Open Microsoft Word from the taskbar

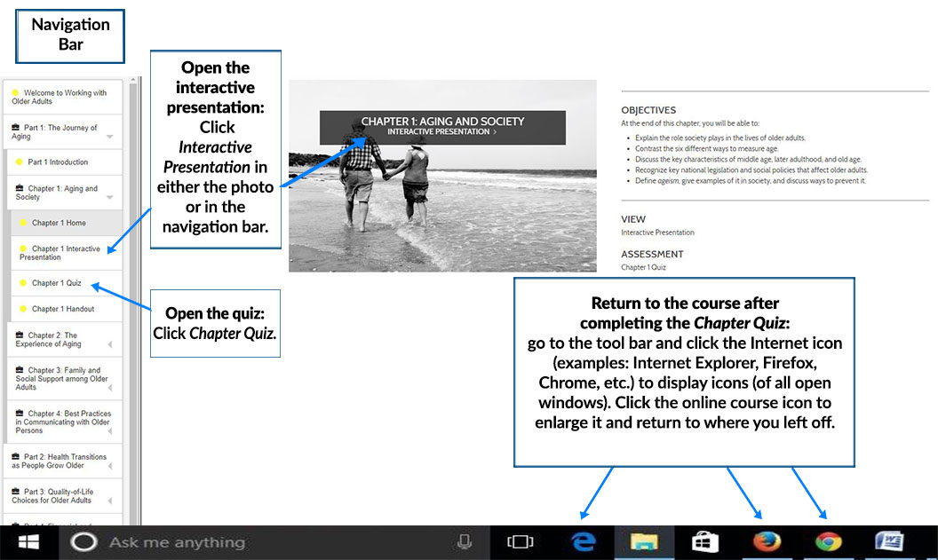tap(889, 542)
